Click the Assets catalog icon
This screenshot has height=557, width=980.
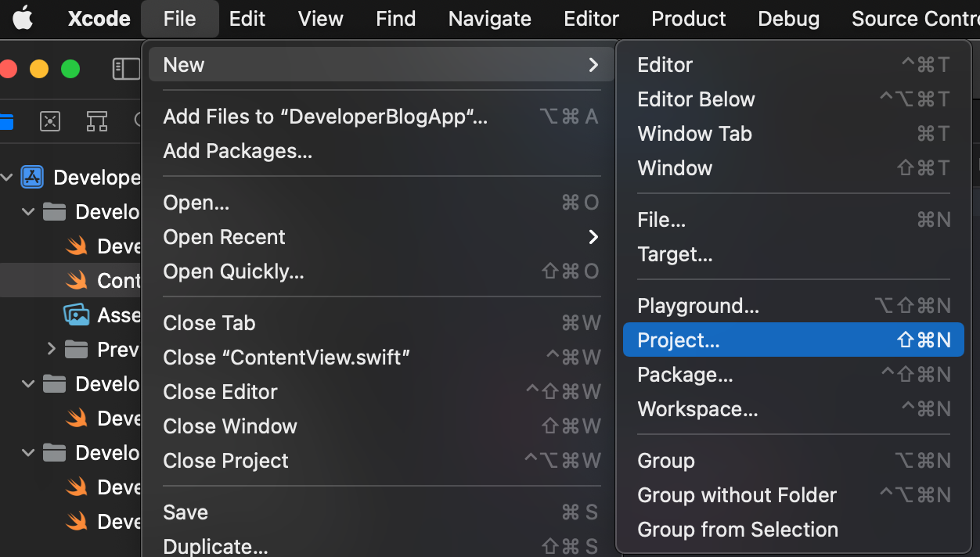tap(76, 314)
